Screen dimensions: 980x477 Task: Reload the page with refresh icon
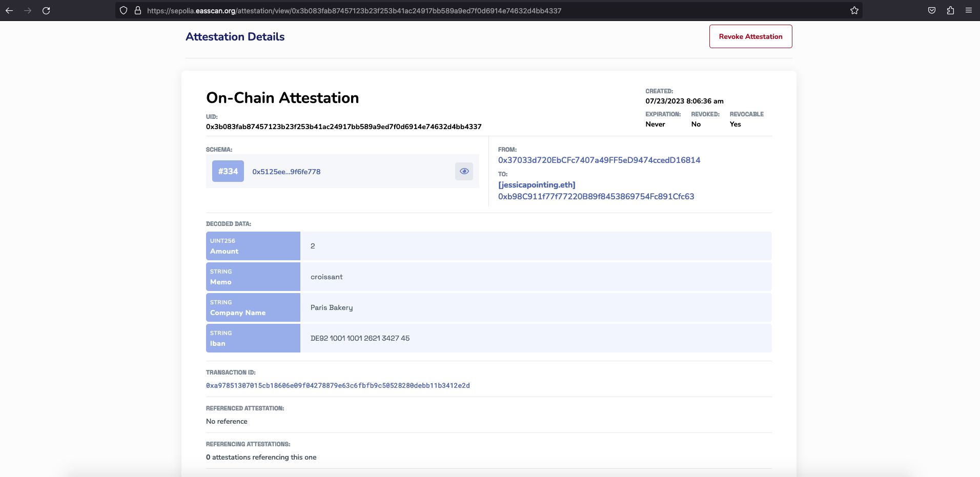point(46,10)
